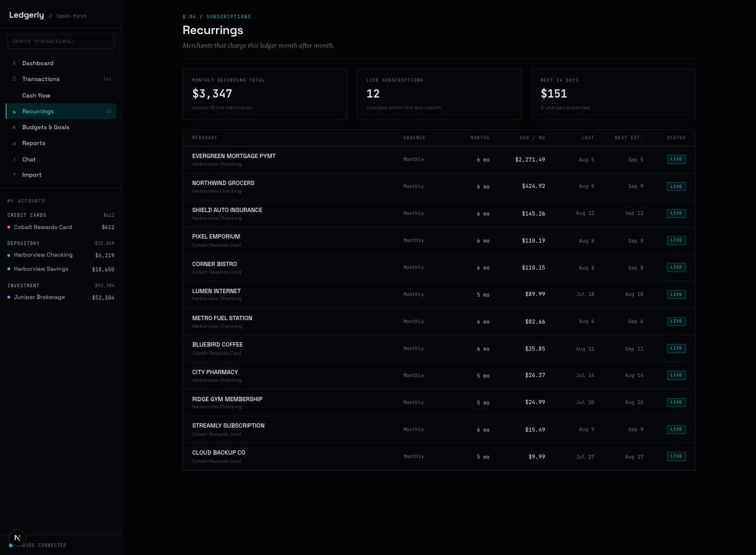Screen dimensions: 756x555
Task: Select the LUMEN INTERNET merchant
Action: pyautogui.click(x=216, y=291)
